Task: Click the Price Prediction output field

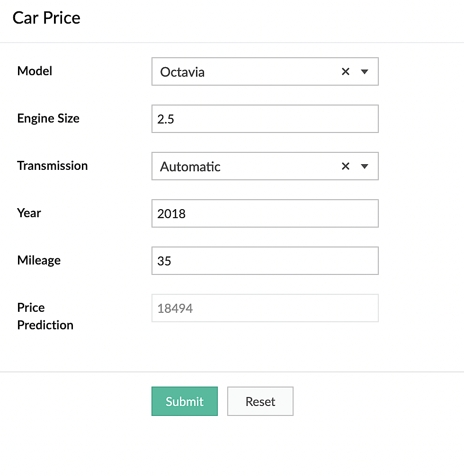Action: (265, 308)
